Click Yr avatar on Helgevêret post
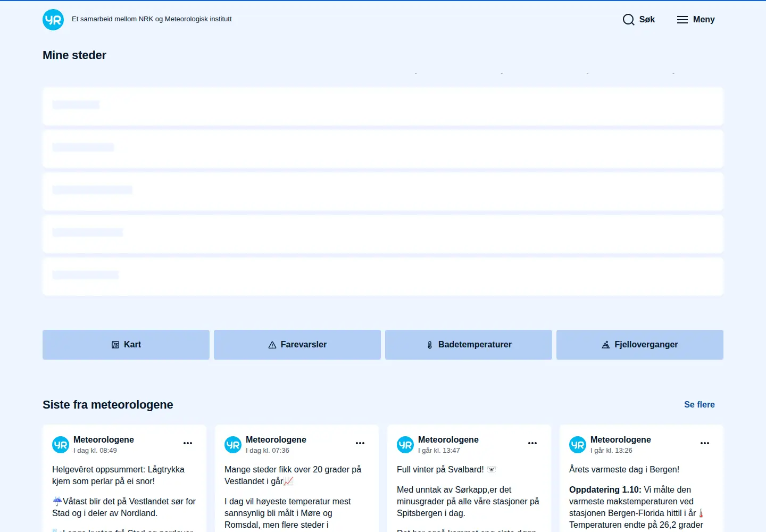This screenshot has width=766, height=532. 61,445
